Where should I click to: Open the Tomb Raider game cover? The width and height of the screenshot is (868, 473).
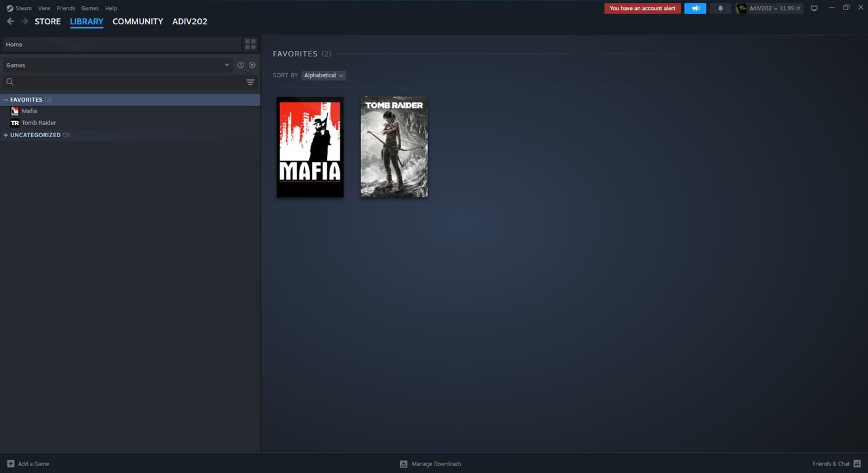pos(394,147)
